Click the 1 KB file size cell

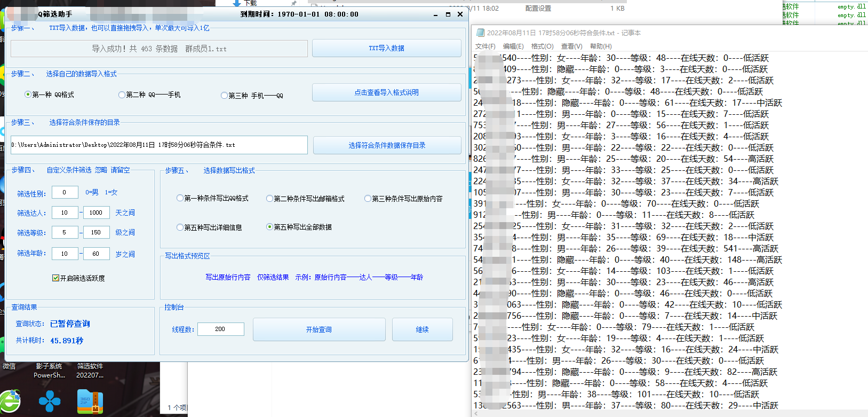(x=617, y=9)
